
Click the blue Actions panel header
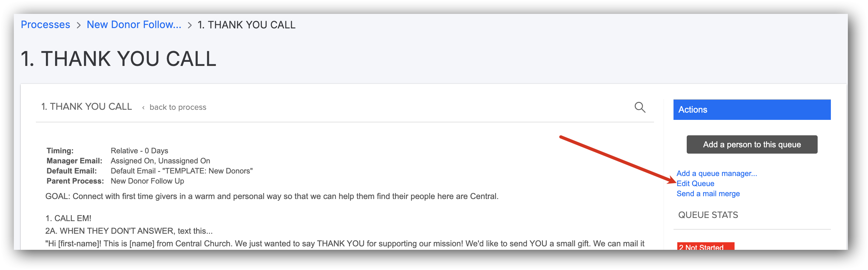[752, 110]
